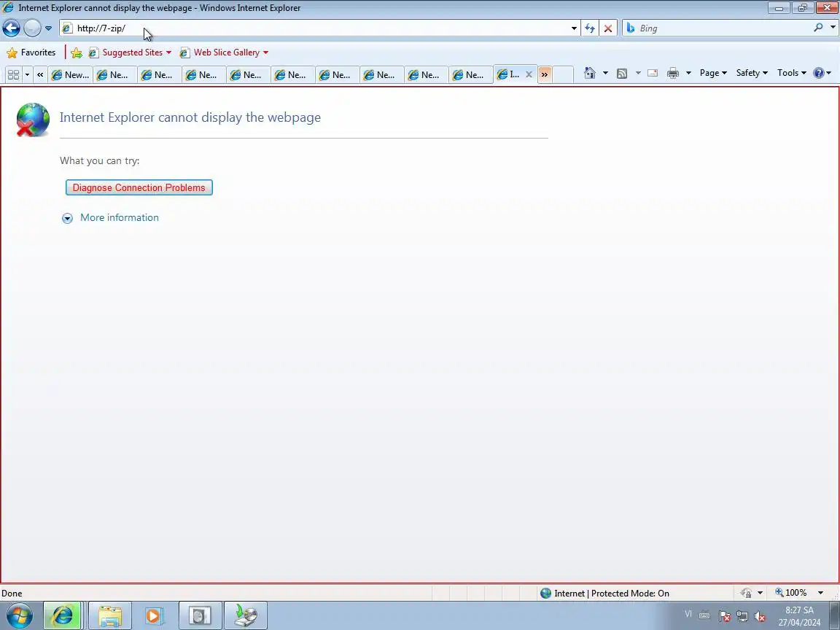Expand the address bar autocomplete dropdown
The height and width of the screenshot is (630, 840).
pyautogui.click(x=574, y=28)
